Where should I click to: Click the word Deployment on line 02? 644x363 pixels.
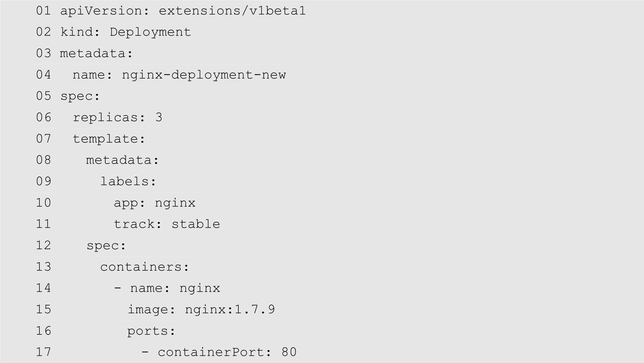pos(150,32)
